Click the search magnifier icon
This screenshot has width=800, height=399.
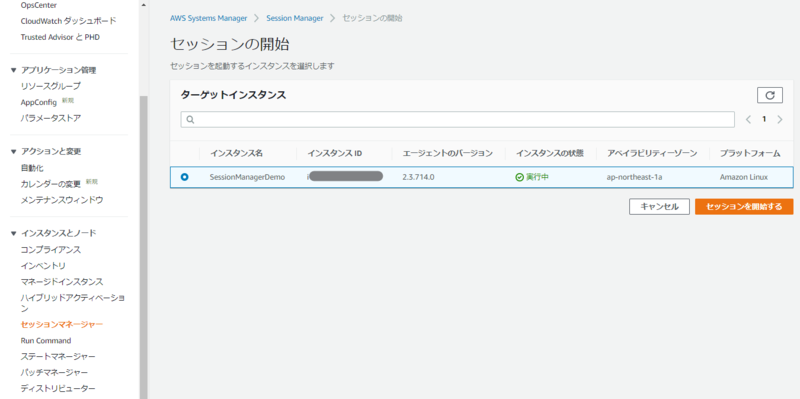(190, 119)
